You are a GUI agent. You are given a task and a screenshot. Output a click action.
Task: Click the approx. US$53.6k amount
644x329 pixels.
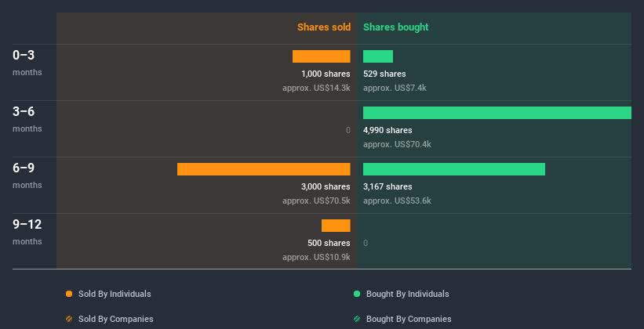click(397, 201)
